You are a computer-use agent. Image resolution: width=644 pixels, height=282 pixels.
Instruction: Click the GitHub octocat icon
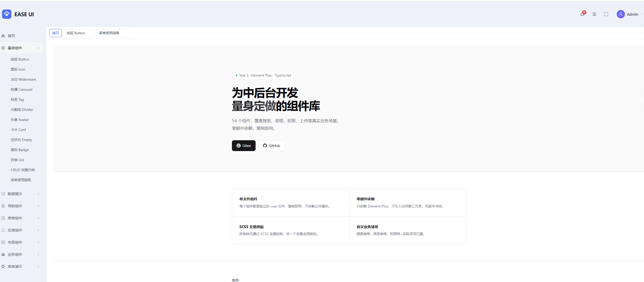click(265, 146)
